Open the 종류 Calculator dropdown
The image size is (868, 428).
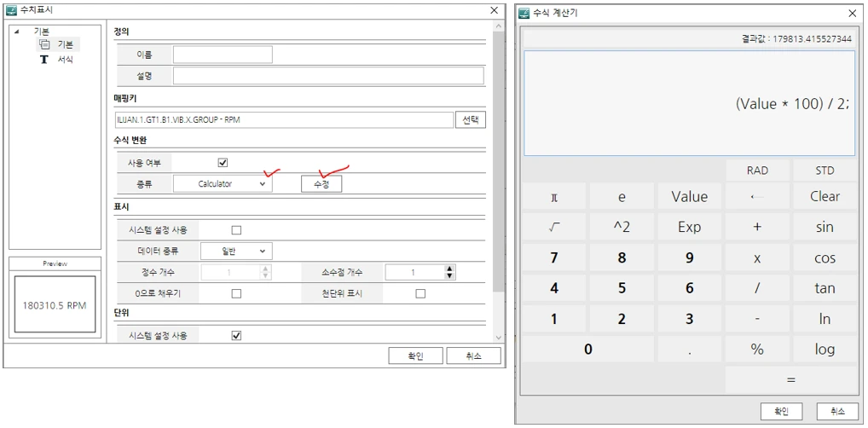[223, 184]
